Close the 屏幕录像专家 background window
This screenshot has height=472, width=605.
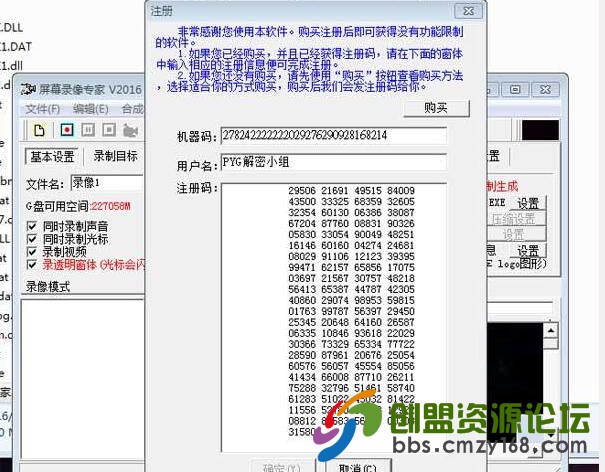(x=545, y=90)
